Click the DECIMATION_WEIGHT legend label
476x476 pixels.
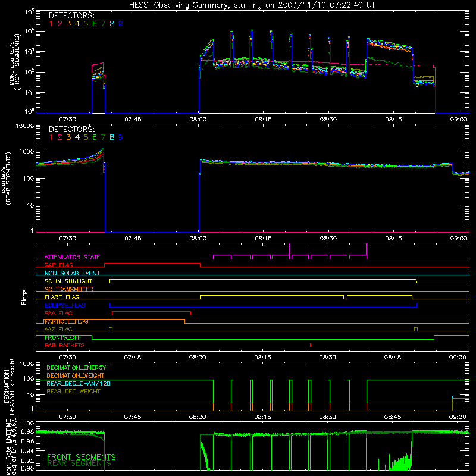pyautogui.click(x=76, y=376)
